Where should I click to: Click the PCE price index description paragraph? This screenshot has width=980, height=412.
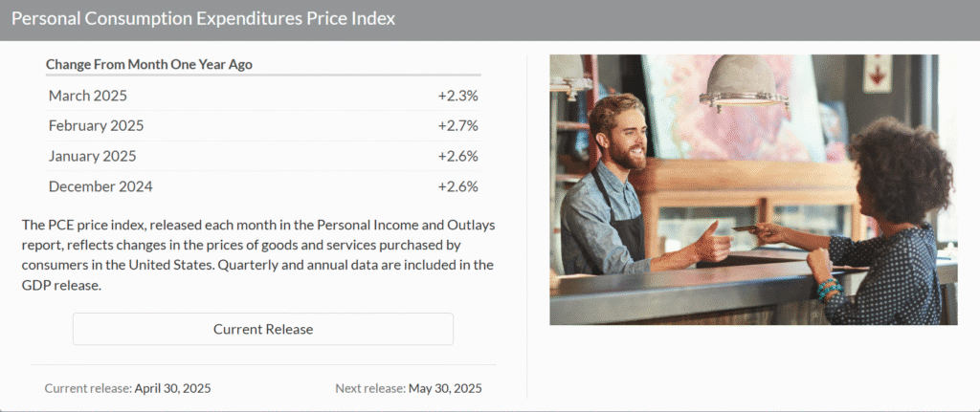[x=257, y=254]
